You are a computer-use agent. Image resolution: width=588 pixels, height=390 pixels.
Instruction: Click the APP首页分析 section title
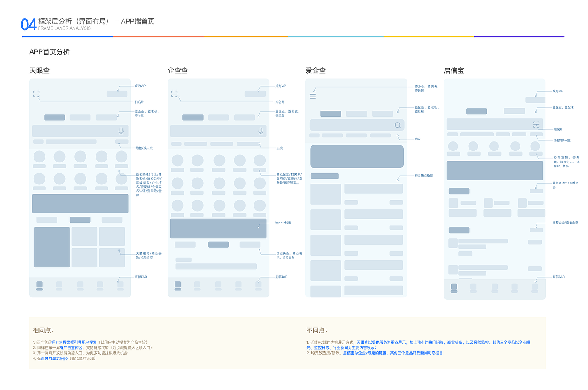click(50, 52)
